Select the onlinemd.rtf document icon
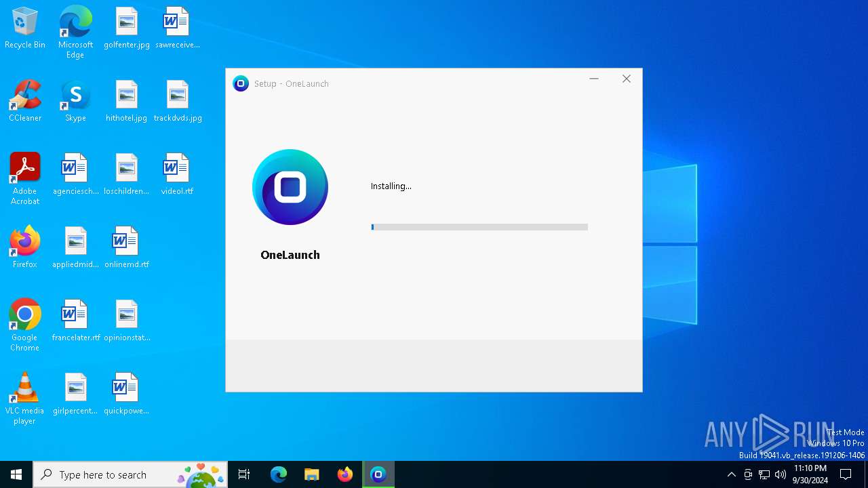Viewport: 868px width, 488px height. pos(127,248)
